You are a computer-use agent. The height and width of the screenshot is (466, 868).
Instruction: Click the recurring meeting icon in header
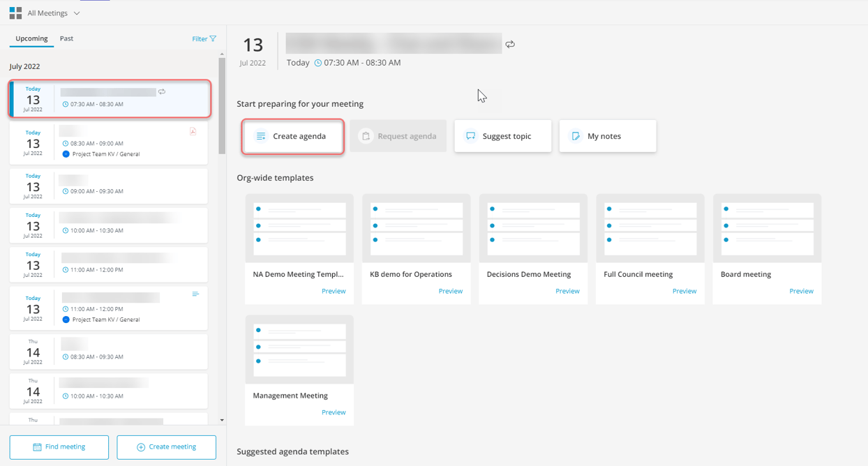[x=510, y=44]
